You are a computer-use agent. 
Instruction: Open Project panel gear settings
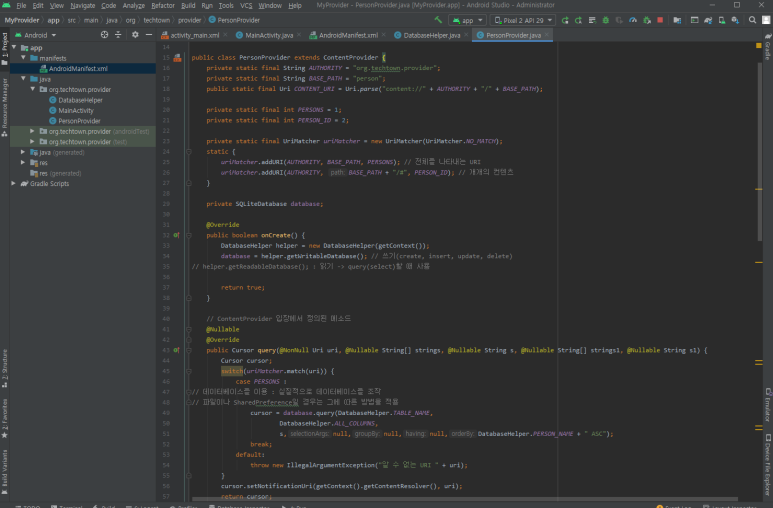135,35
